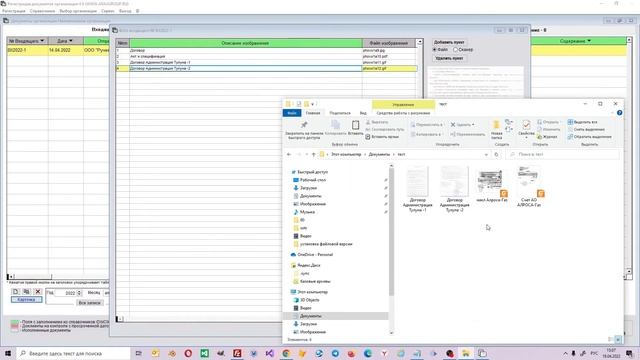This screenshot has width=640, height=360.
Task: Select the Акт и спецификация row in the images table
Action: point(266,56)
